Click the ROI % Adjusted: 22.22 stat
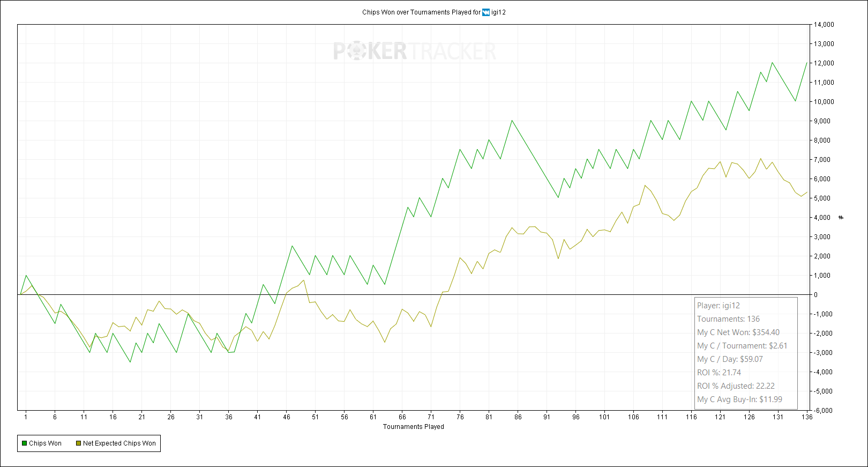 (736, 386)
